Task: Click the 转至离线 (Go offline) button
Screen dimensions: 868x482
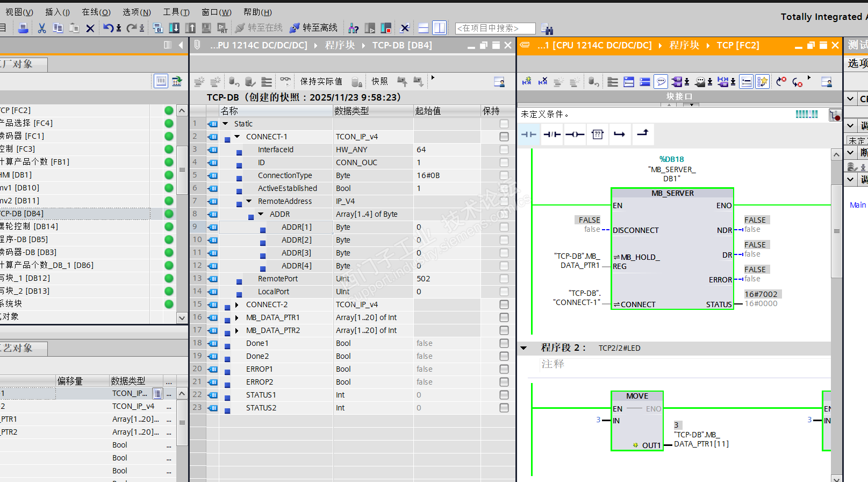Action: [x=314, y=28]
